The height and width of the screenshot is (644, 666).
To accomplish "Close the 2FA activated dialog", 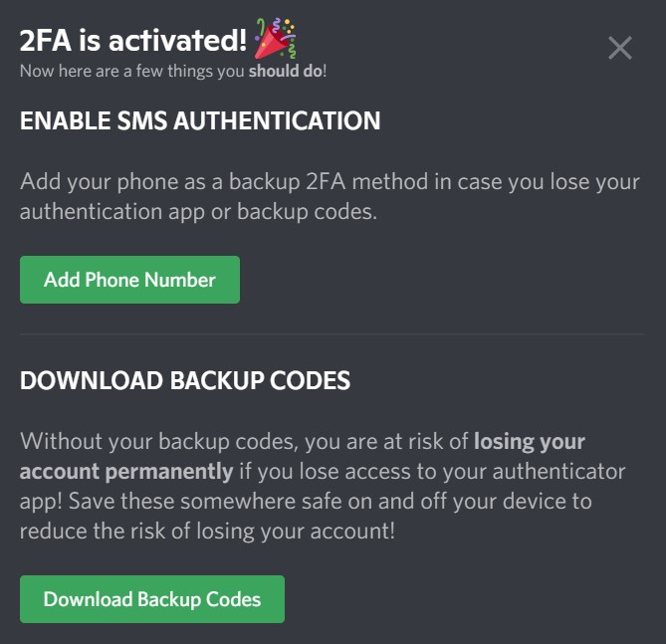I will click(x=619, y=48).
